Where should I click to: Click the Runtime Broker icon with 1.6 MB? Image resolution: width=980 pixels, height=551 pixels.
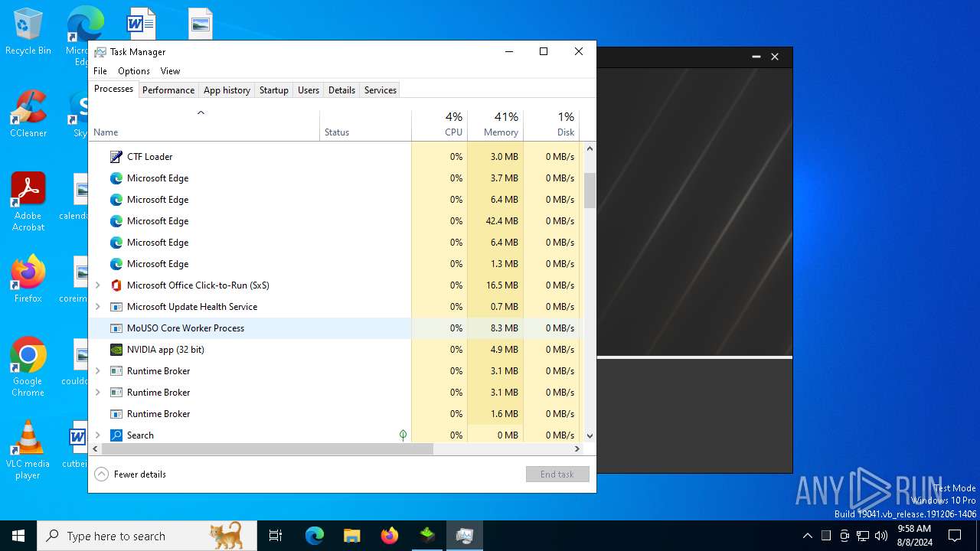tap(116, 414)
